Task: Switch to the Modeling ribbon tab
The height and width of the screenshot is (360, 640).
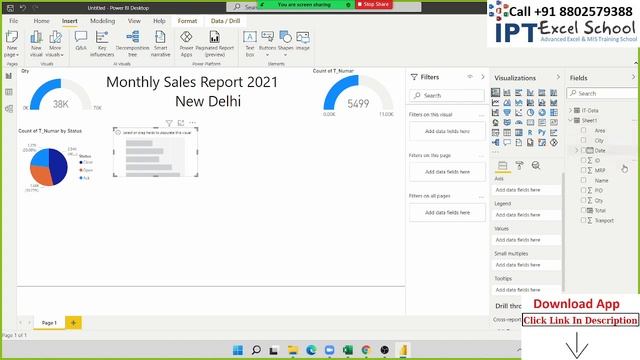Action: point(102,21)
